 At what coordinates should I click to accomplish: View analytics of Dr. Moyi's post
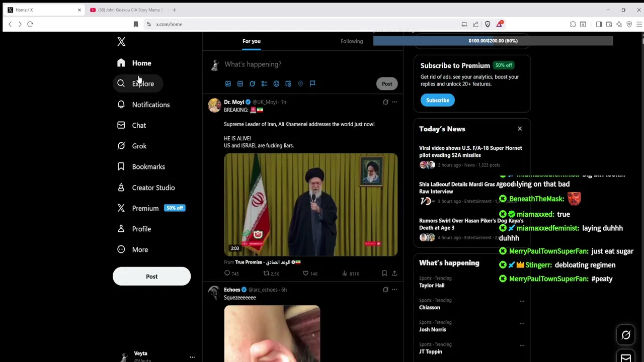350,274
